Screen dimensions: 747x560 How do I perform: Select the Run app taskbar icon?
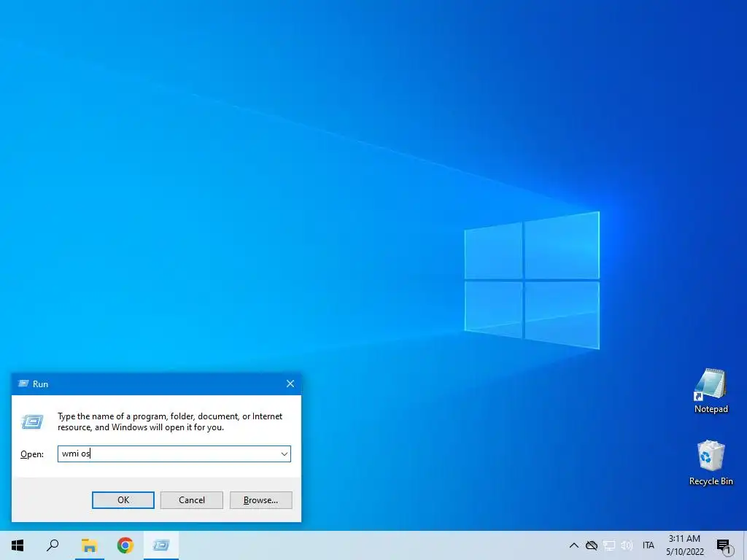coord(161,545)
